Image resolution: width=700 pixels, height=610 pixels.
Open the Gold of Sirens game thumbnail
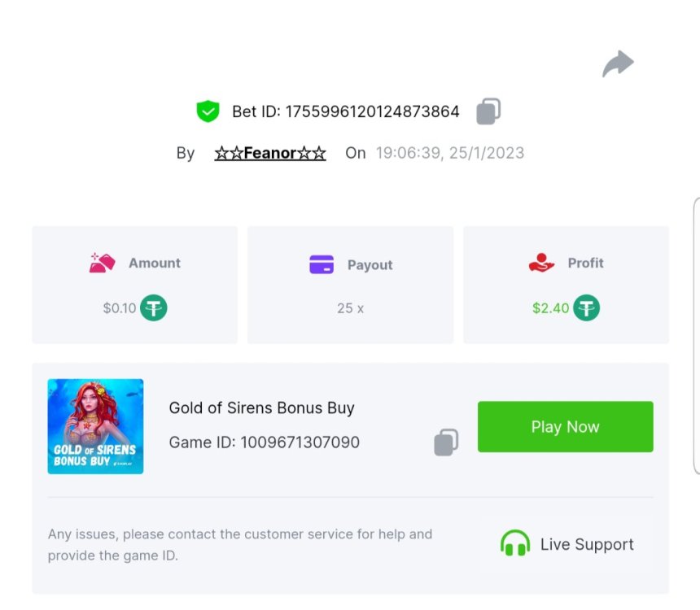[x=95, y=426]
